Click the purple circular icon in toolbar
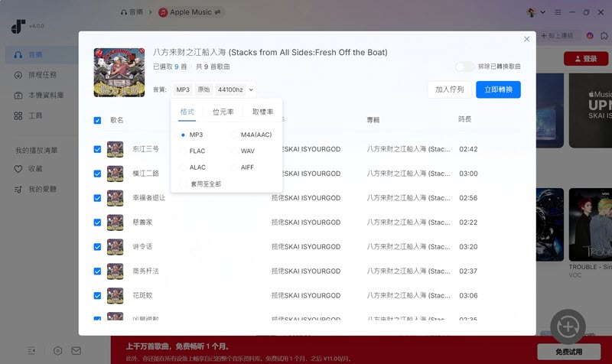 click(590, 36)
